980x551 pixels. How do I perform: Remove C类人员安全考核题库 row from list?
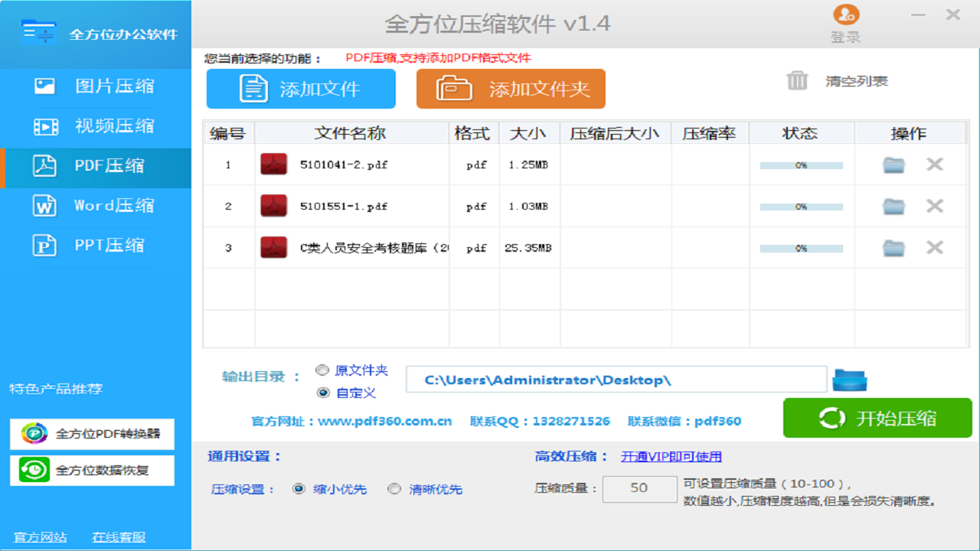(x=934, y=247)
